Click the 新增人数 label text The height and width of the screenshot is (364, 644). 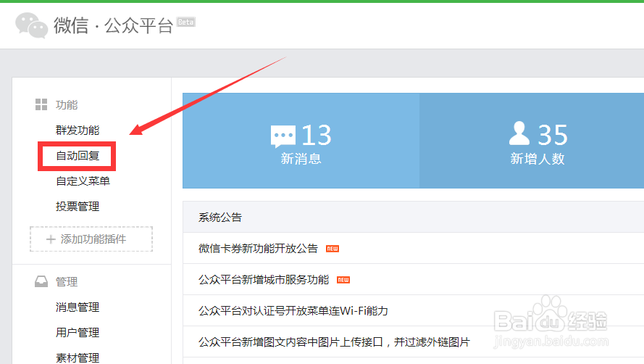point(538,159)
